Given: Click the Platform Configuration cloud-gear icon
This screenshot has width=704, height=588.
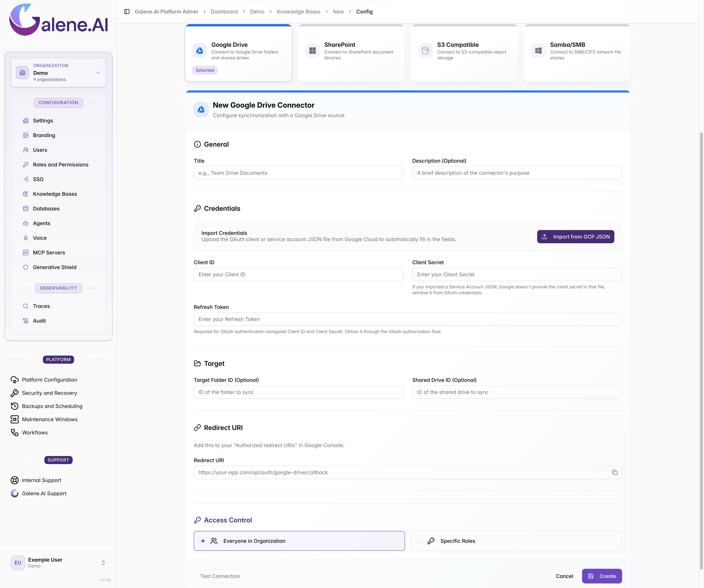Looking at the screenshot, I should (x=14, y=380).
